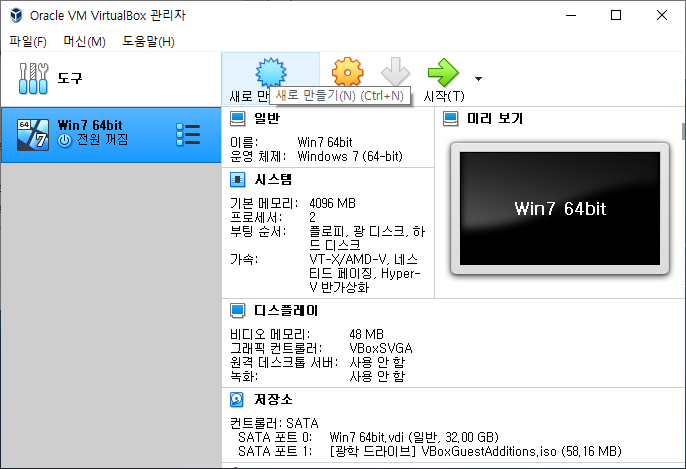Image resolution: width=686 pixels, height=469 pixels.
Task: Click the Win7 64bit preview thumbnail
Action: click(x=560, y=209)
